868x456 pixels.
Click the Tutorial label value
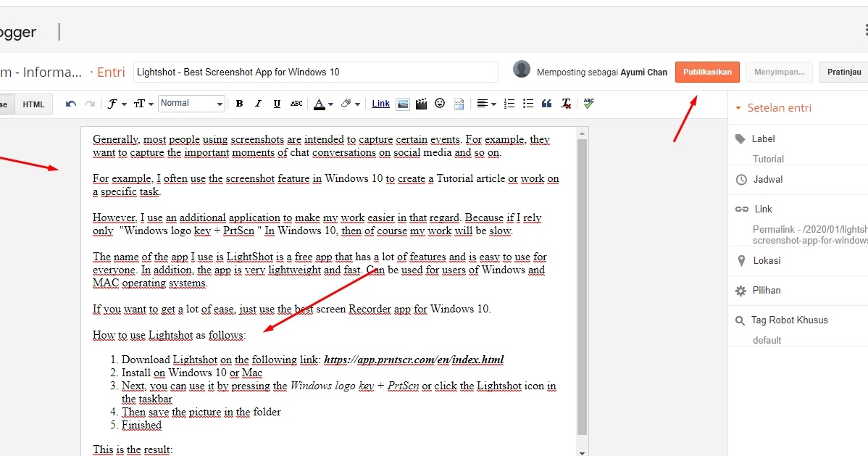coord(768,159)
